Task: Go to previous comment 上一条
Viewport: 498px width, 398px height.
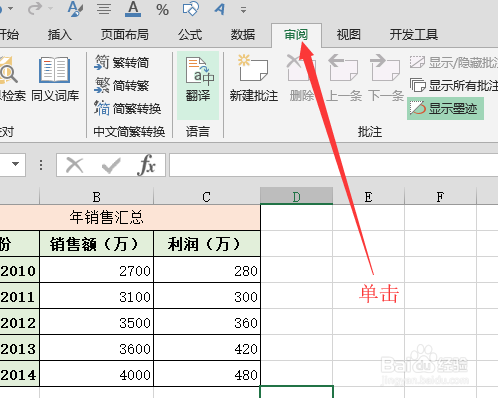Action: [343, 78]
